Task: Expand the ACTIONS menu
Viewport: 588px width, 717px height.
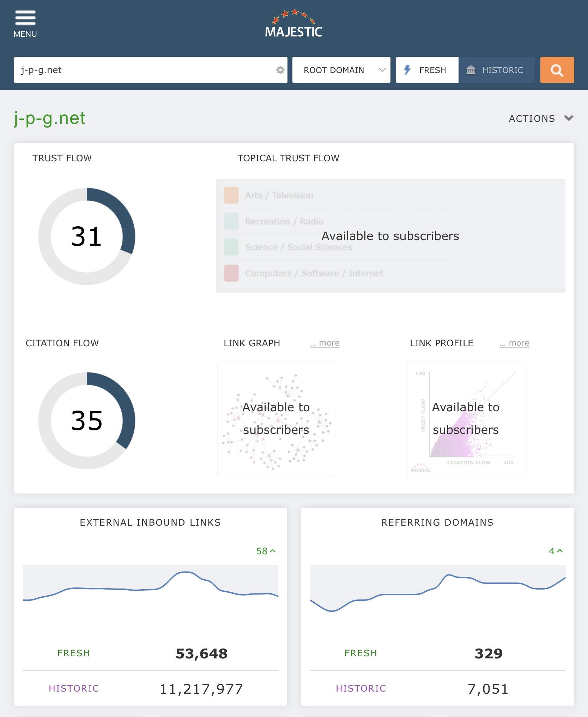Action: click(x=541, y=118)
